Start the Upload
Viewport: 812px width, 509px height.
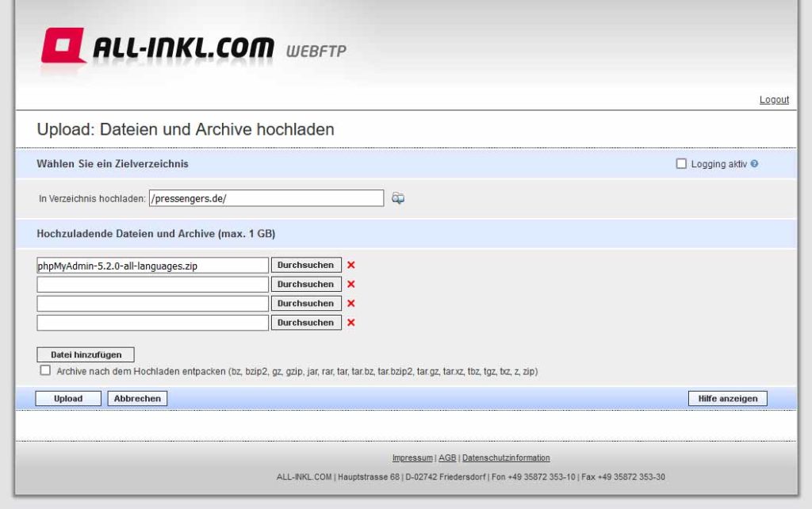pyautogui.click(x=68, y=399)
